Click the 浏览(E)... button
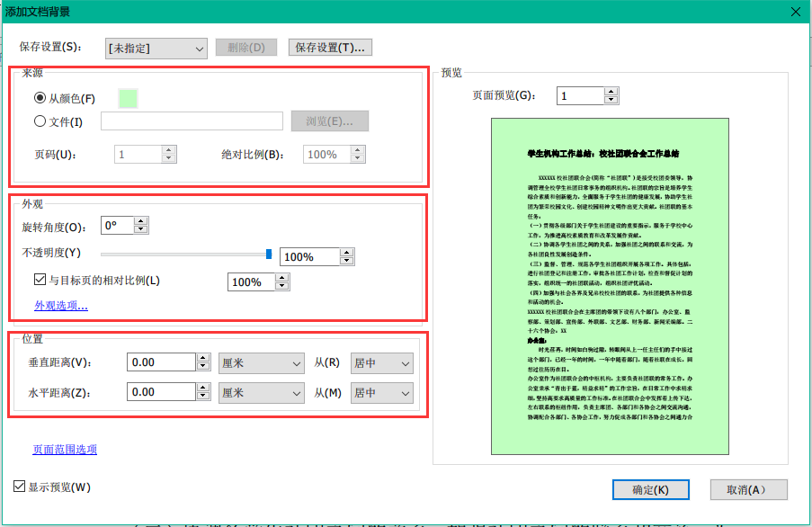This screenshot has width=812, height=527. tap(329, 121)
